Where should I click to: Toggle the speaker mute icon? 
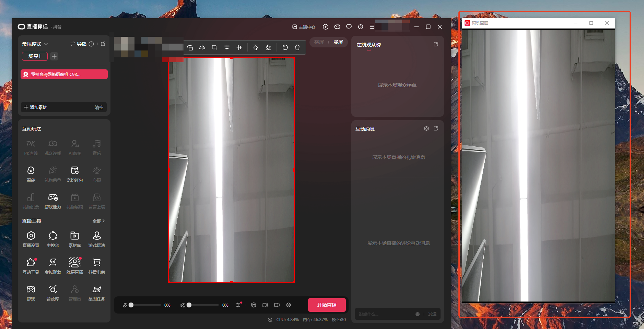pos(183,305)
